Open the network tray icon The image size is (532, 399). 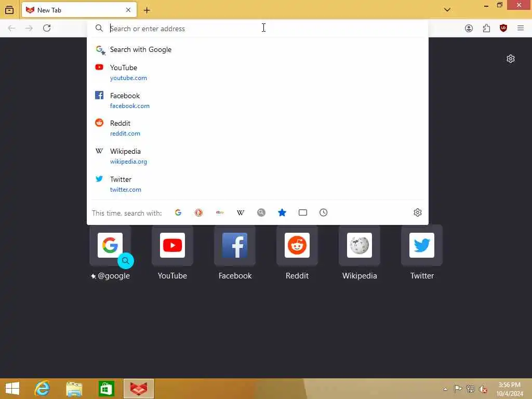(470, 389)
